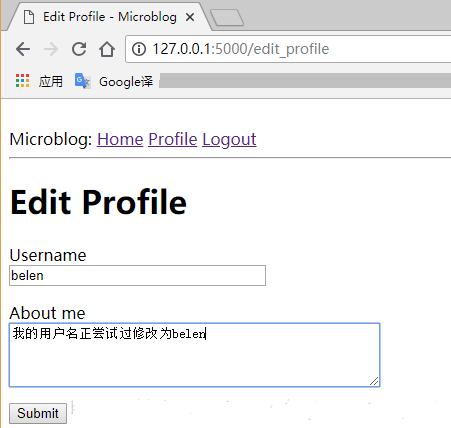Open the Google Translate bookmark icon

tap(82, 81)
